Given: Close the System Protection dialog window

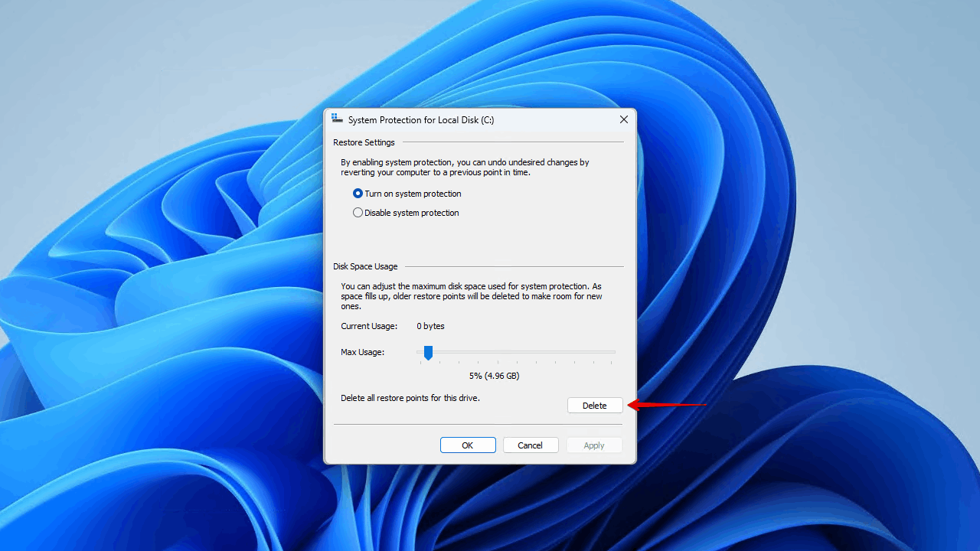Looking at the screenshot, I should pyautogui.click(x=624, y=119).
